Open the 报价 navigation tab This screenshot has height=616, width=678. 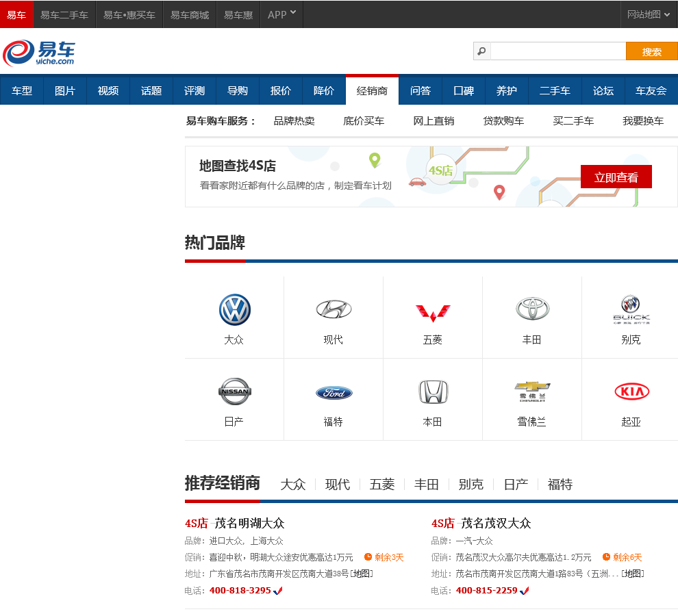click(281, 91)
